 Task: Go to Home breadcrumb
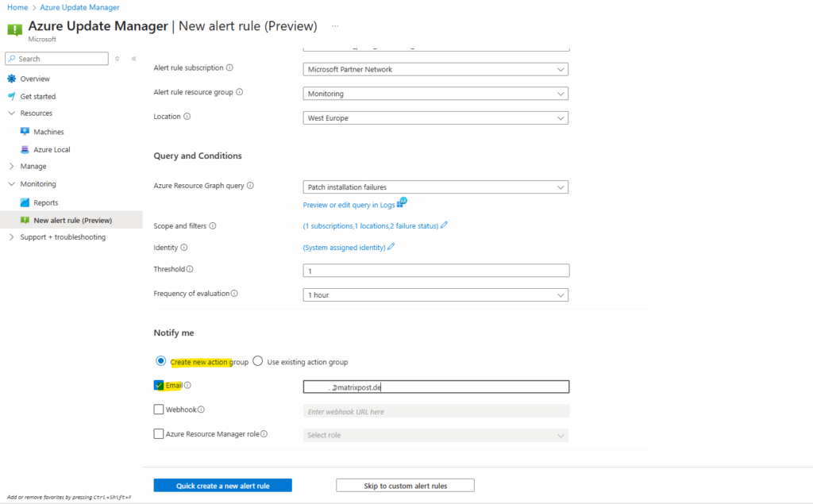pos(17,7)
